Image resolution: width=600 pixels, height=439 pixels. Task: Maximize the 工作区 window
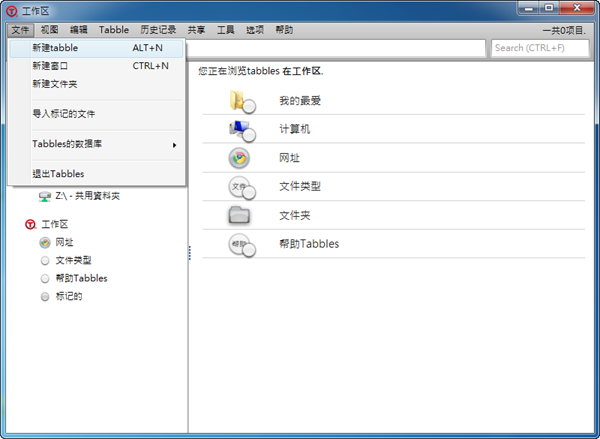click(549, 8)
